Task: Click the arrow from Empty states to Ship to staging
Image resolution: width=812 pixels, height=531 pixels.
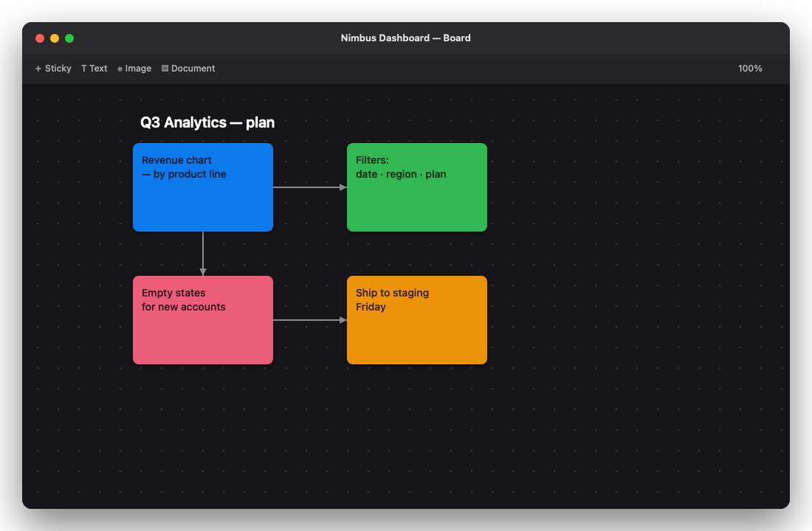Action: tap(310, 320)
